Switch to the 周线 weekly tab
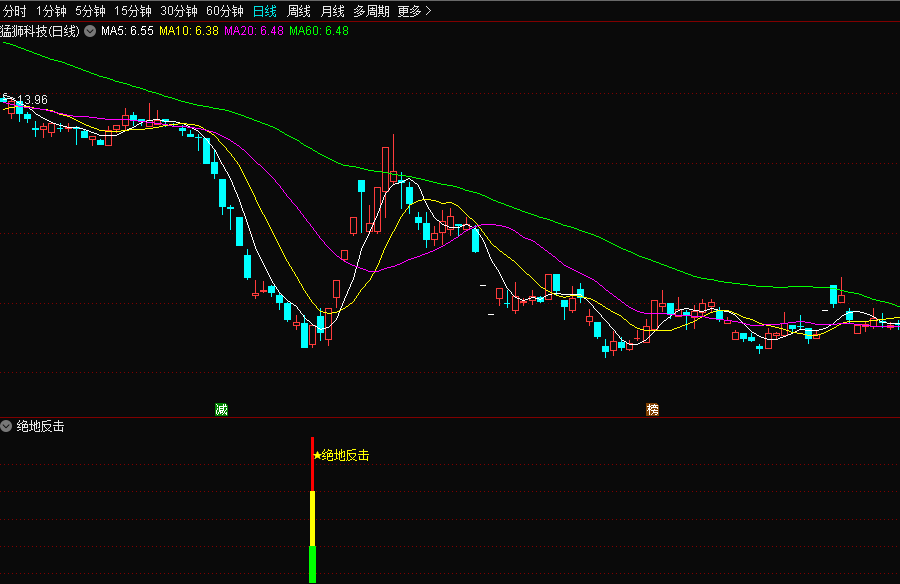The image size is (900, 584). [298, 11]
